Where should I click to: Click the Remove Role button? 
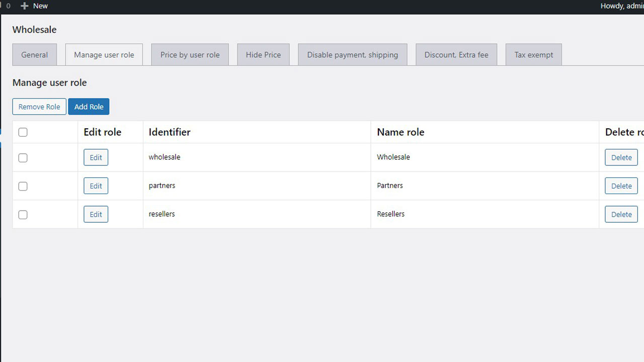39,107
